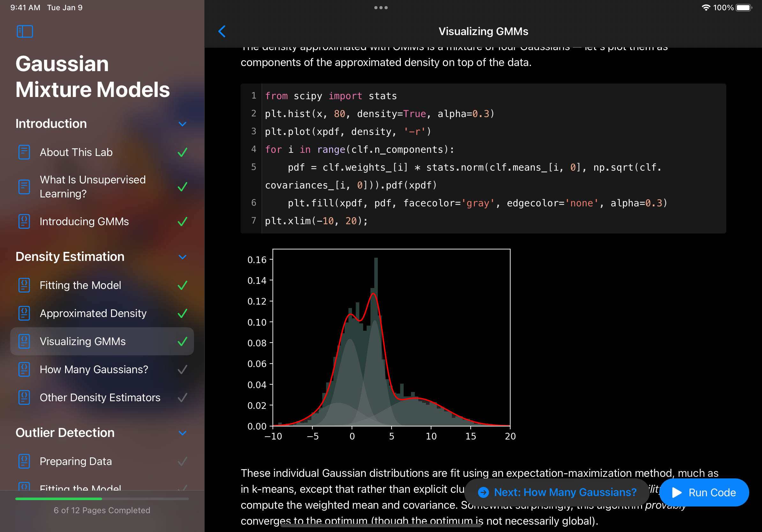Toggle the Approximated Density completion checkmark
762x532 pixels.
click(182, 314)
